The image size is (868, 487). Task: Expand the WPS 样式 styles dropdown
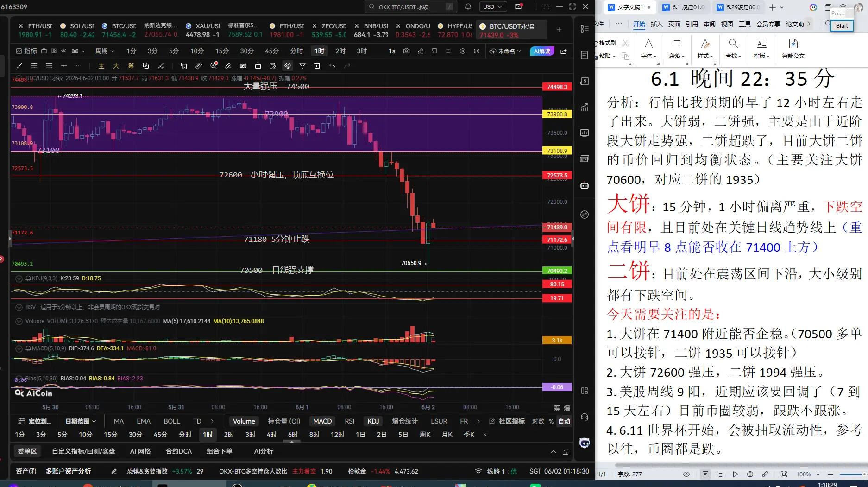(x=705, y=56)
